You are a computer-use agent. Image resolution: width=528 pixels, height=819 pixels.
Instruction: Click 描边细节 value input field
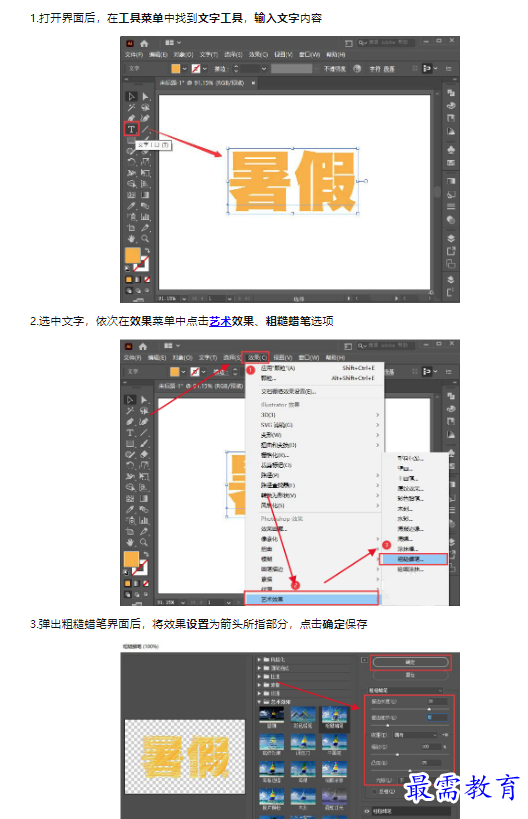(x=437, y=718)
